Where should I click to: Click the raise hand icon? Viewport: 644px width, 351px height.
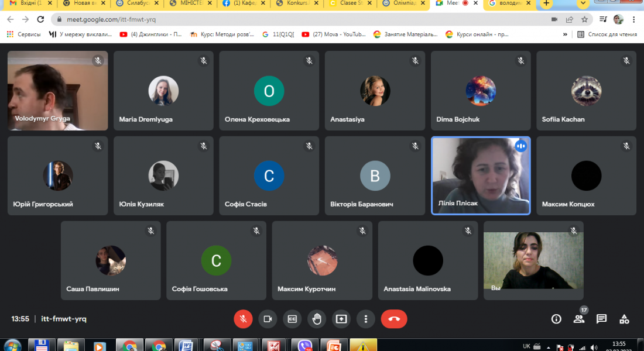pos(317,319)
